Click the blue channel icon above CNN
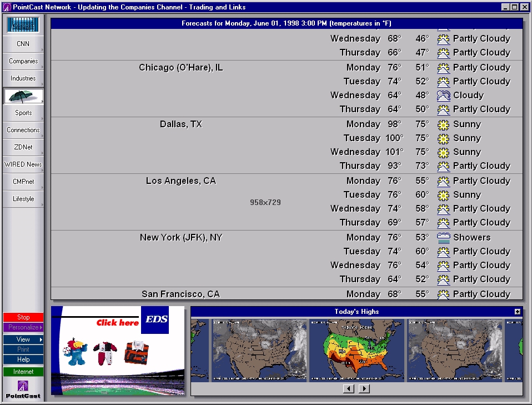The width and height of the screenshot is (532, 405). pos(23,24)
